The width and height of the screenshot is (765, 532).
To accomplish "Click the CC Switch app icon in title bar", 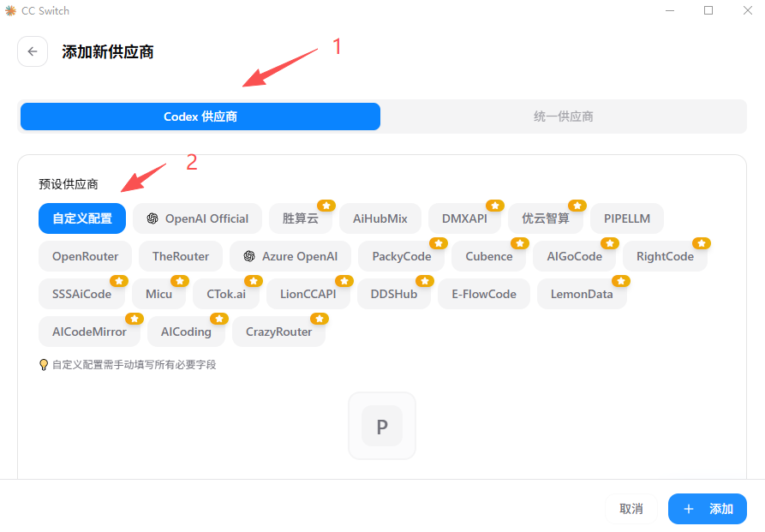I will pyautogui.click(x=10, y=11).
